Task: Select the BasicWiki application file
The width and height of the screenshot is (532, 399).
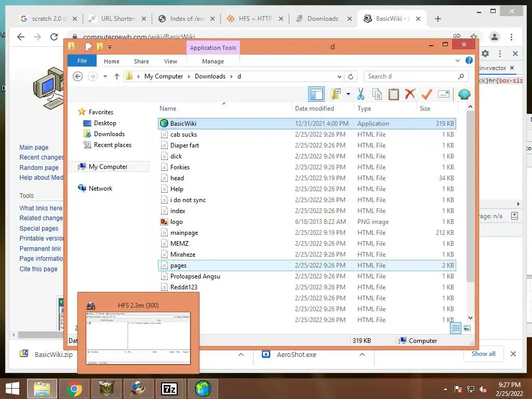Action: (x=307, y=124)
